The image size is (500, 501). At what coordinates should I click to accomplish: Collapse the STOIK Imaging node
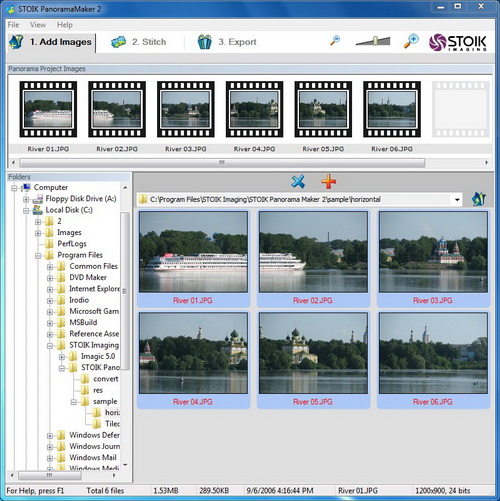50,346
